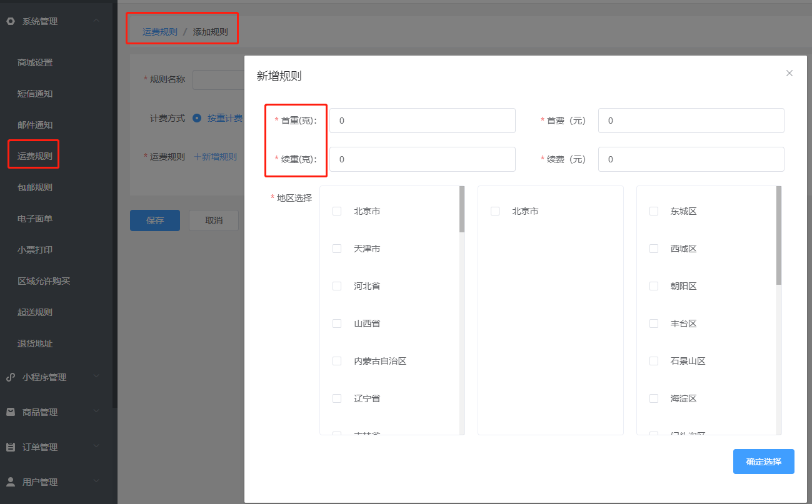Click the province list scrollbar
This screenshot has width=812, height=504.
[462, 210]
